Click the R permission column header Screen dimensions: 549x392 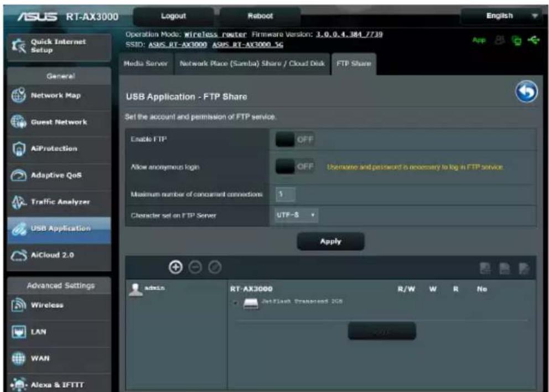click(x=455, y=289)
